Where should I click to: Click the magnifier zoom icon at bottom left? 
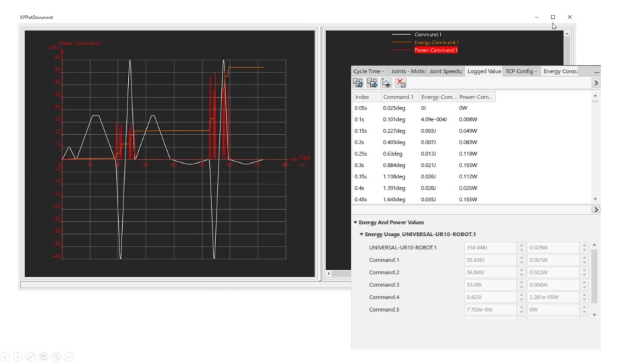coord(56,357)
